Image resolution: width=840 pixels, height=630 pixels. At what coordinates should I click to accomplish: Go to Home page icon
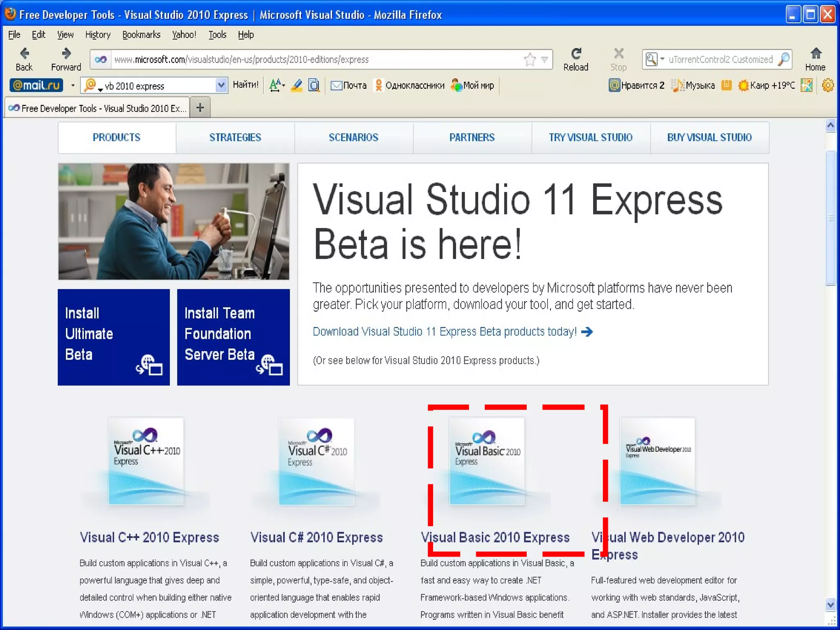pyautogui.click(x=815, y=54)
